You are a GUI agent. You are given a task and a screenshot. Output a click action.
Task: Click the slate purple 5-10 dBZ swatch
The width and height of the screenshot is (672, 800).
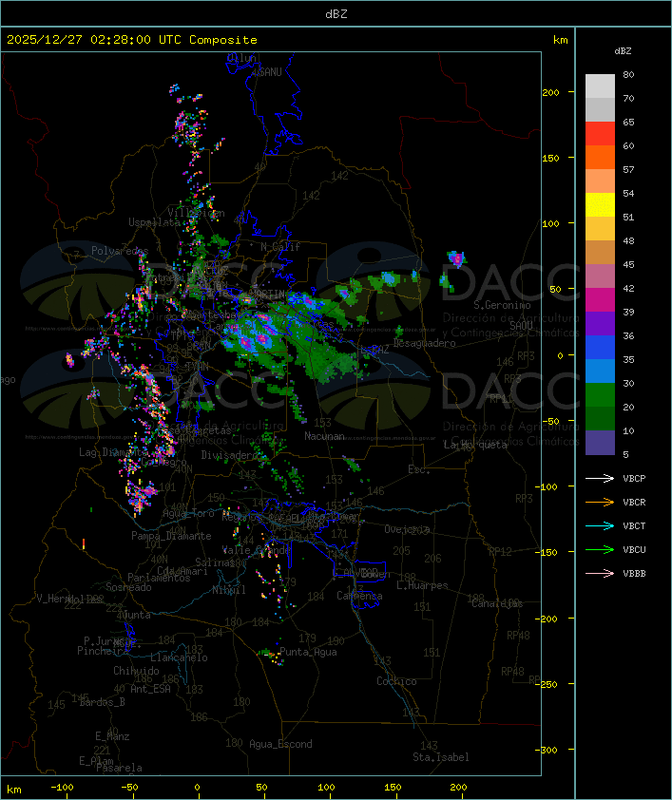pos(600,442)
